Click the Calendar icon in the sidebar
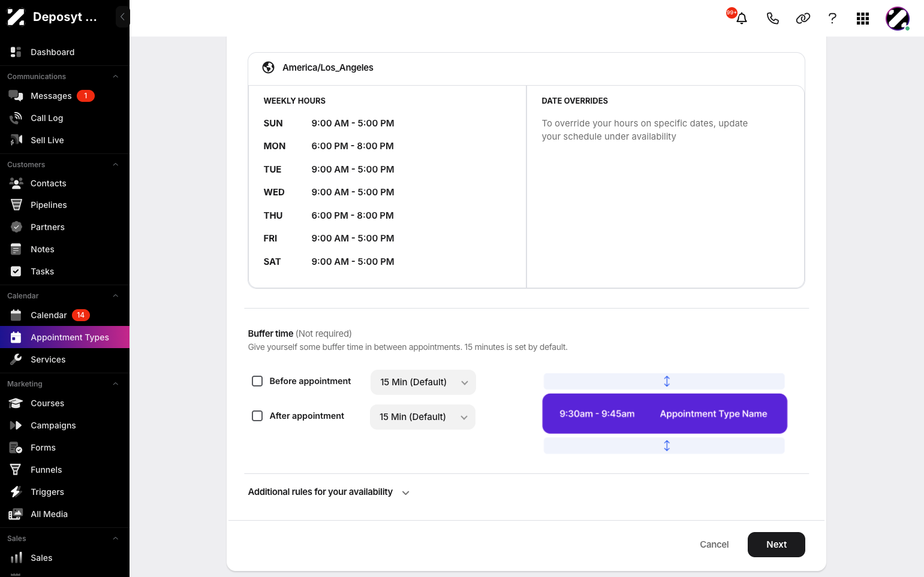 [x=16, y=315]
